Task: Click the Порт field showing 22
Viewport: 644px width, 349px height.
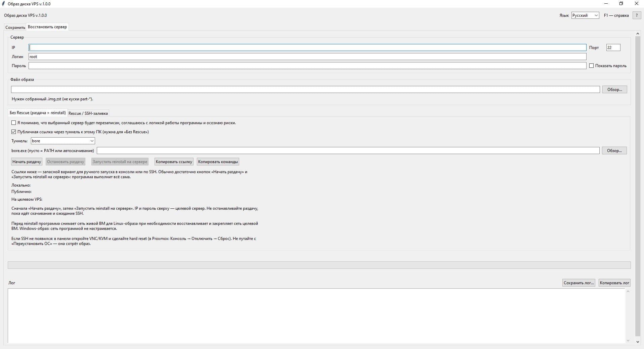Action: coord(613,48)
